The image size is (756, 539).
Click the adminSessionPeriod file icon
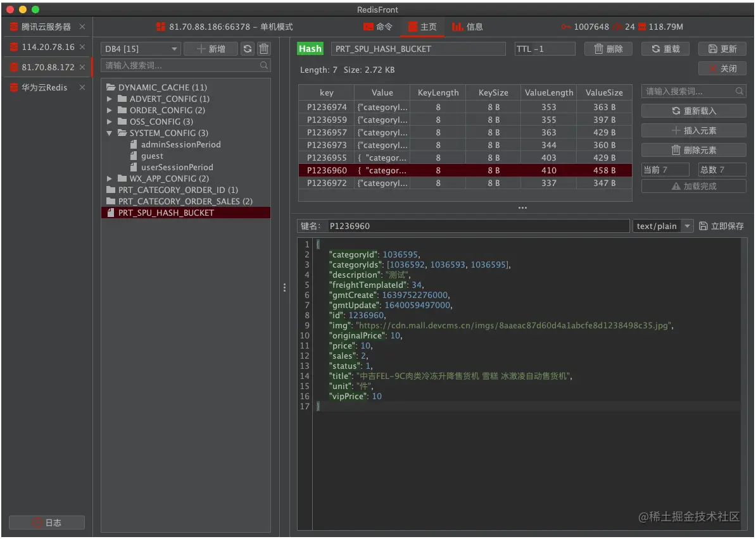(134, 144)
